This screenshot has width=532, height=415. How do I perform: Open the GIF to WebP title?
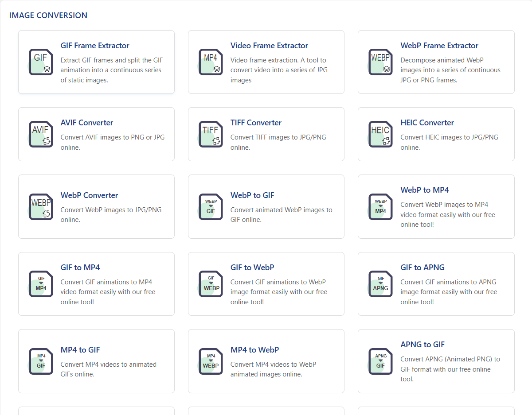click(x=252, y=268)
